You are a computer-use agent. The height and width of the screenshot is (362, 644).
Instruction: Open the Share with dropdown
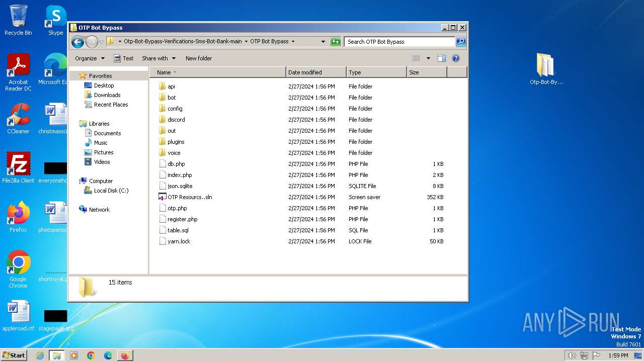point(158,58)
